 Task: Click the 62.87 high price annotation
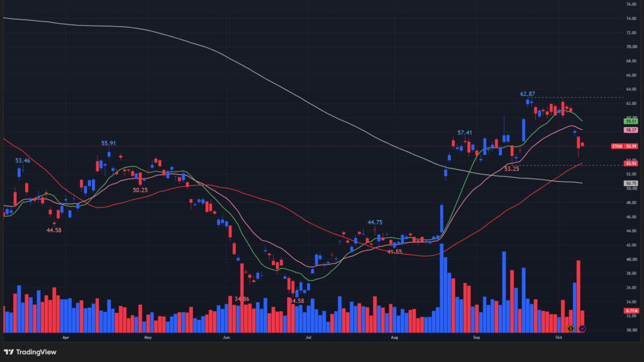click(528, 94)
